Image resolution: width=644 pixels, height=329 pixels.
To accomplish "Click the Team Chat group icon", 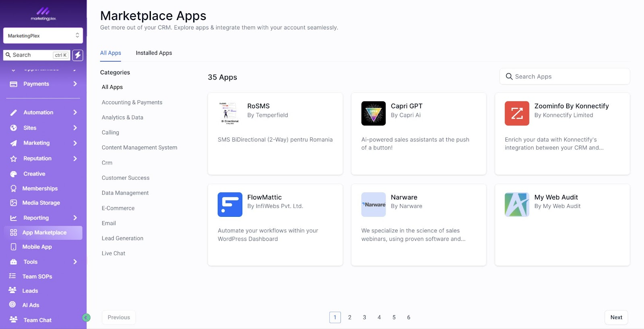I will [13, 320].
